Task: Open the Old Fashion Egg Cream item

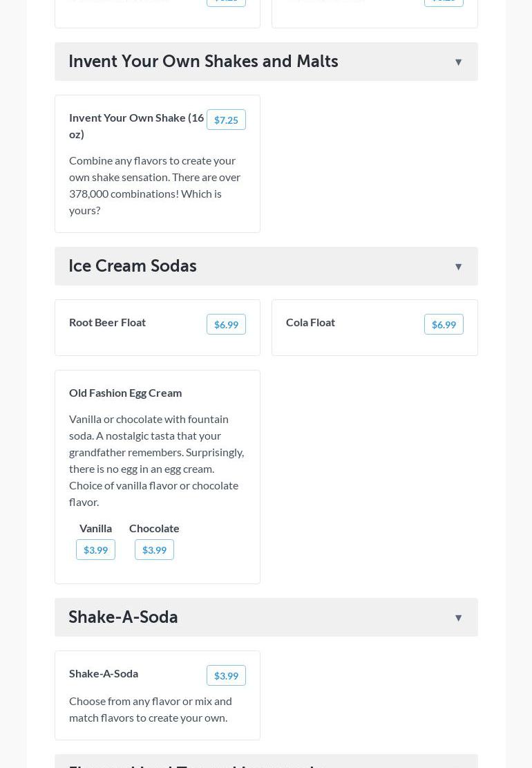Action: tap(125, 393)
